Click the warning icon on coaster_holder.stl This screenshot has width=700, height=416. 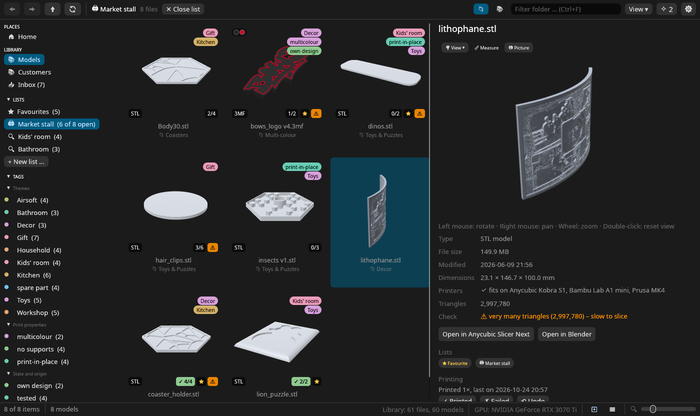[x=213, y=381]
